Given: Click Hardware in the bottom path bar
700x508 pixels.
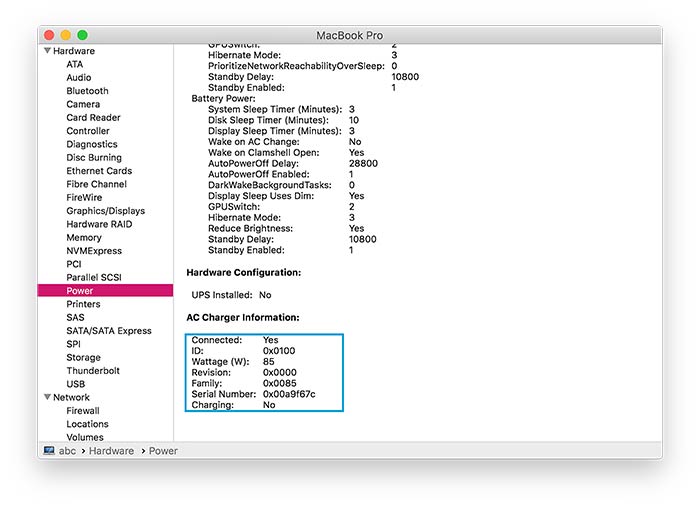Looking at the screenshot, I should pyautogui.click(x=110, y=451).
